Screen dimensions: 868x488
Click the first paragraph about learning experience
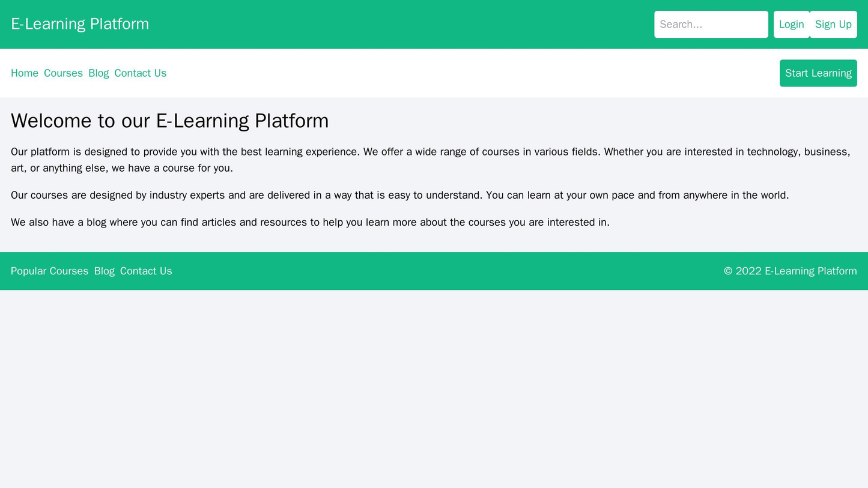coord(420,159)
